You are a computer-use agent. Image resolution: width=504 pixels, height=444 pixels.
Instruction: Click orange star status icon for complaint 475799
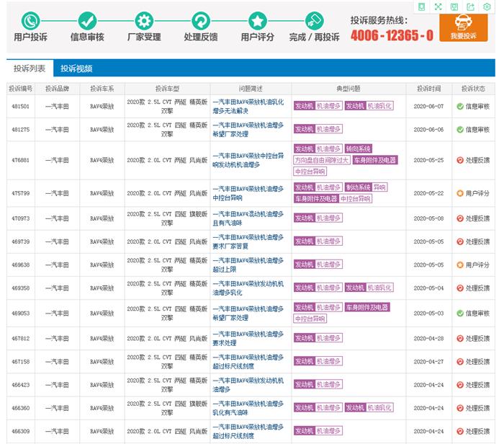click(x=460, y=193)
